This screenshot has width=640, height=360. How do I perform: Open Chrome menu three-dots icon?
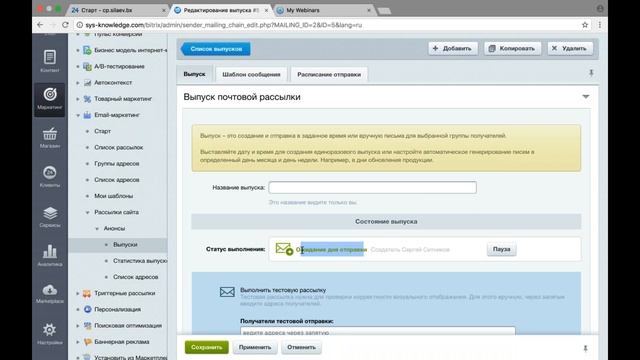[600, 25]
